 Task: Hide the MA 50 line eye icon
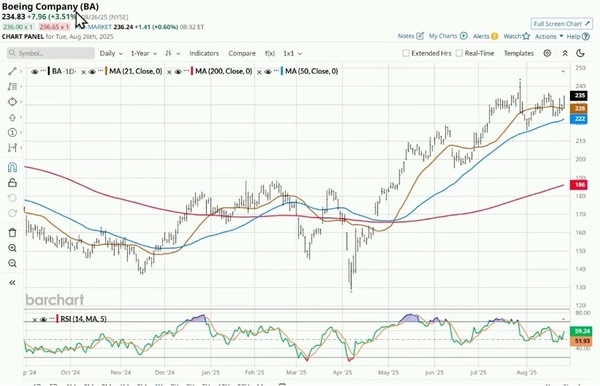(267, 72)
